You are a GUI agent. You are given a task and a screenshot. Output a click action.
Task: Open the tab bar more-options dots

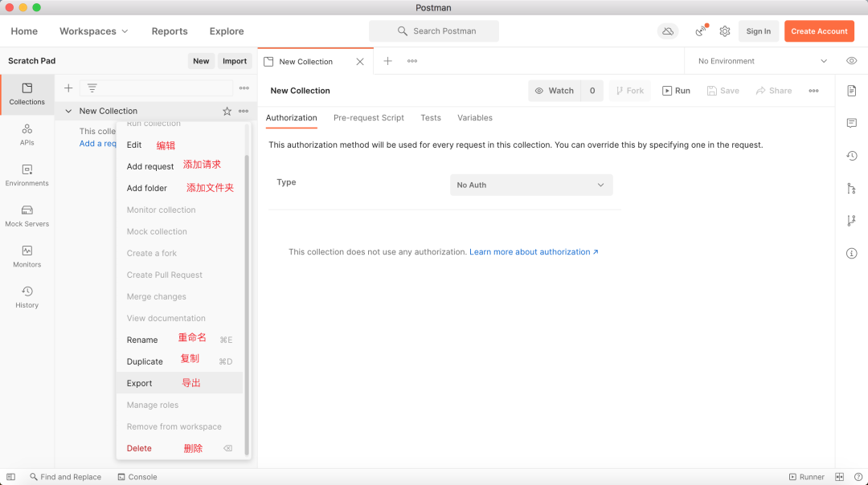point(412,61)
